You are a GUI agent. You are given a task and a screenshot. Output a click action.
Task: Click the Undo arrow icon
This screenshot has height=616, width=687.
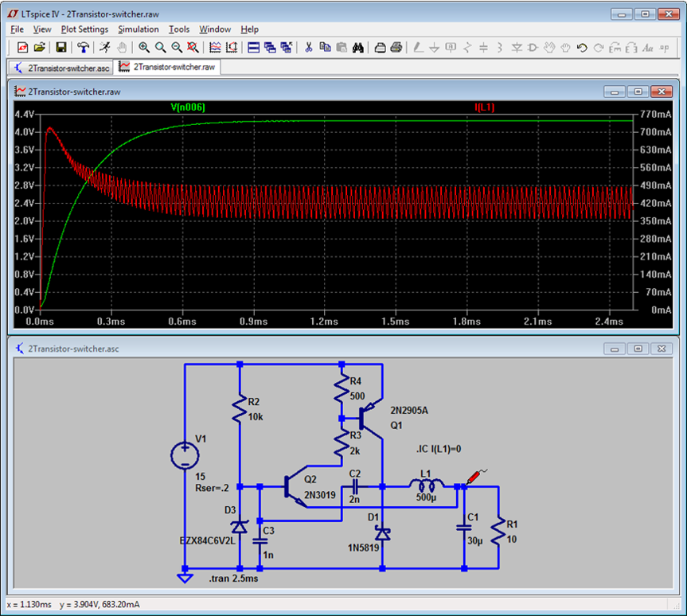[582, 48]
